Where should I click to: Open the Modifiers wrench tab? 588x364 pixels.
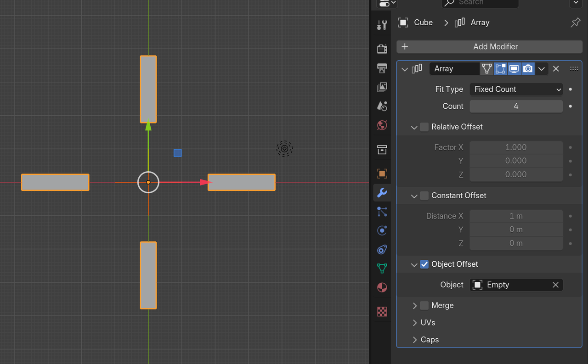click(x=382, y=193)
